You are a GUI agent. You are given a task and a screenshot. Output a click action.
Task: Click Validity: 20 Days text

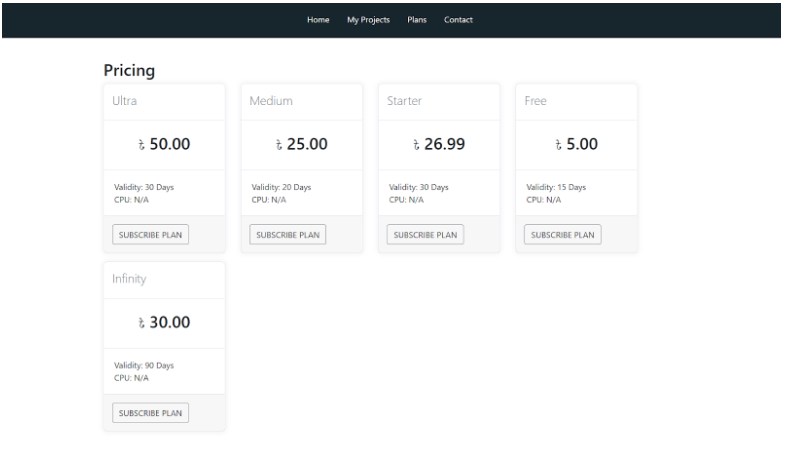(x=281, y=187)
